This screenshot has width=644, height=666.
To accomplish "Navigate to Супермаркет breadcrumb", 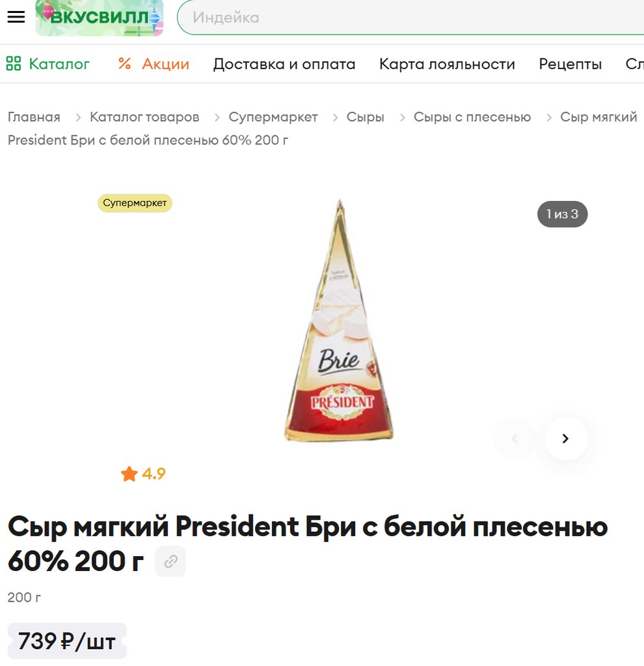I will tap(273, 117).
